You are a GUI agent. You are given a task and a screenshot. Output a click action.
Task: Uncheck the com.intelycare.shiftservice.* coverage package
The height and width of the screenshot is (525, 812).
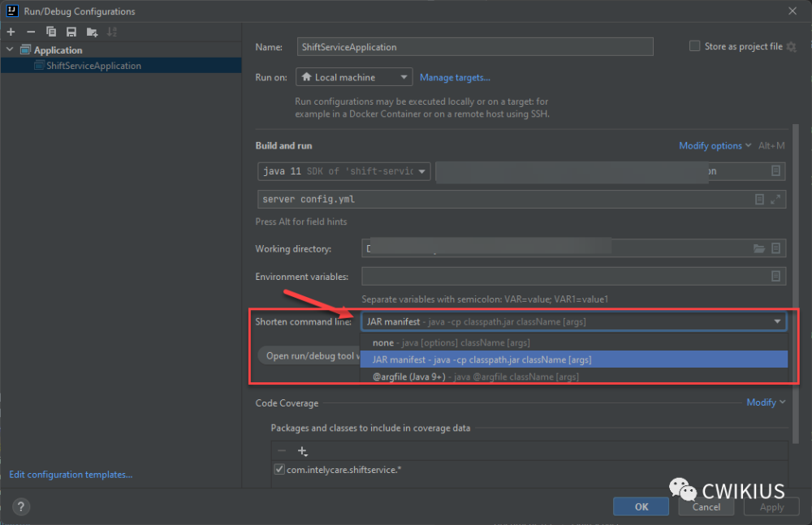point(279,469)
